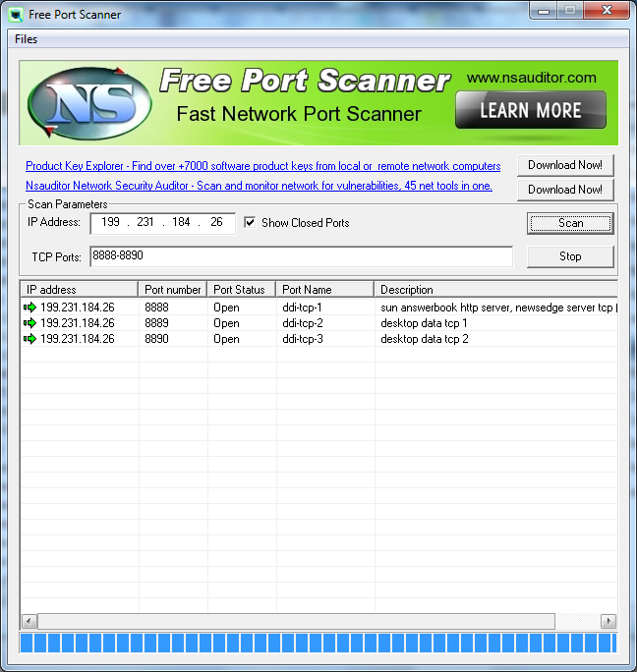The height and width of the screenshot is (672, 637).
Task: Click Download Now beside Product Key Explorer
Action: click(x=565, y=165)
